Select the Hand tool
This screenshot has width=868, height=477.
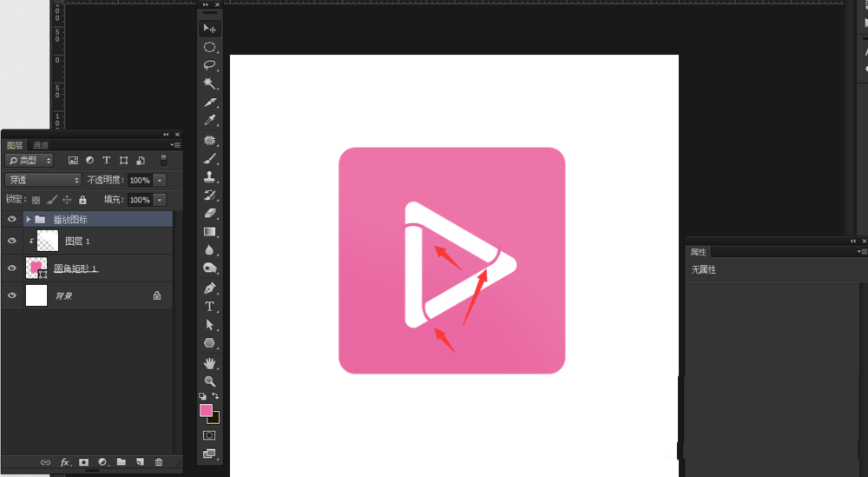point(210,363)
